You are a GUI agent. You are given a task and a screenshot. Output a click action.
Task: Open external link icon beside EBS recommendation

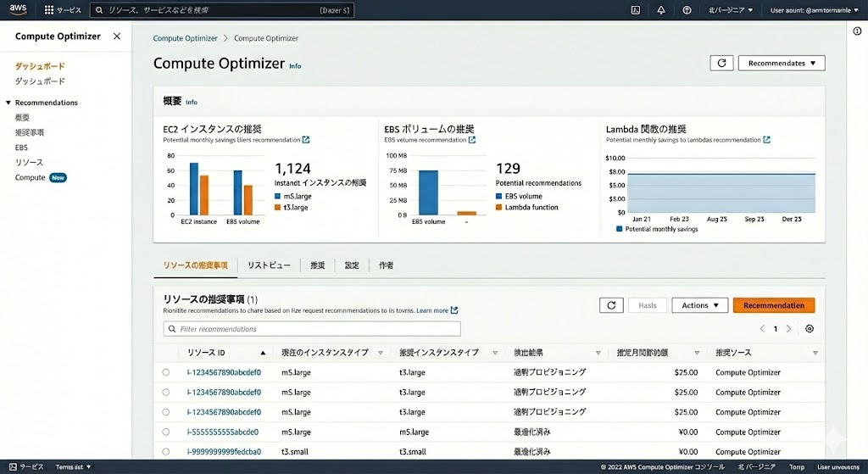(472, 140)
